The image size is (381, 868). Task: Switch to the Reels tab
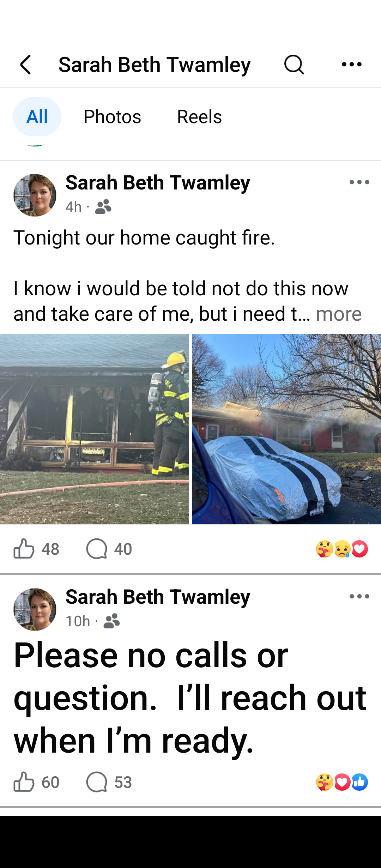tap(199, 116)
